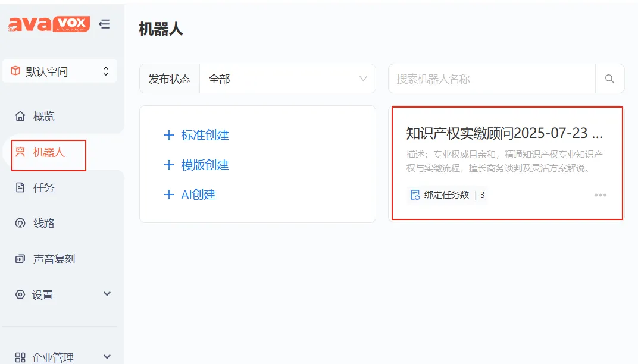Click the search magnifier icon
638x364 pixels.
tap(609, 79)
